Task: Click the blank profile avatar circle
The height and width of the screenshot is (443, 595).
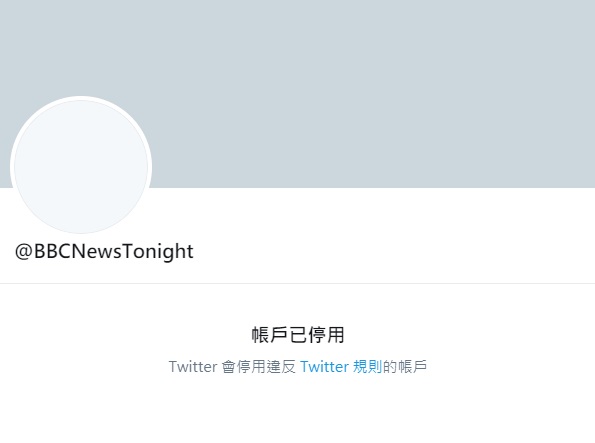Action: click(81, 166)
